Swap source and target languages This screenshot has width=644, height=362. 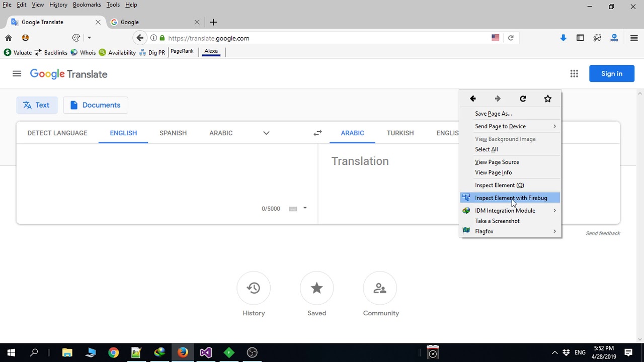click(x=317, y=133)
